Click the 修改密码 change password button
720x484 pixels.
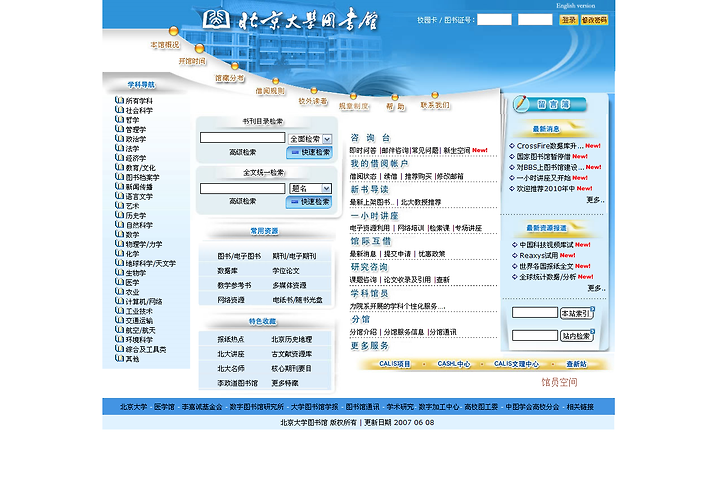click(594, 20)
